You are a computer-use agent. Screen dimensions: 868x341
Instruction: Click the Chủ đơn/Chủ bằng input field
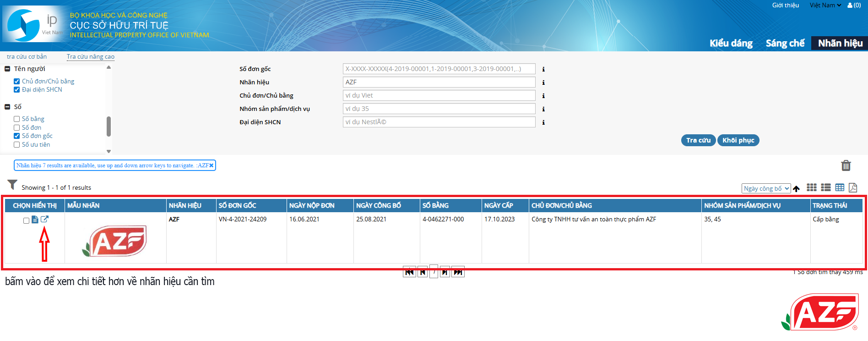(x=439, y=95)
